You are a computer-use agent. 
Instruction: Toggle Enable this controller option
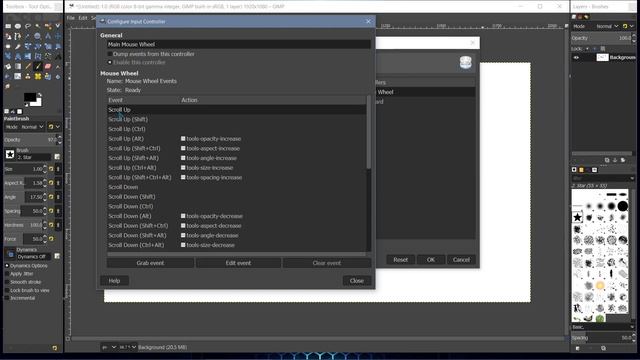tap(109, 62)
